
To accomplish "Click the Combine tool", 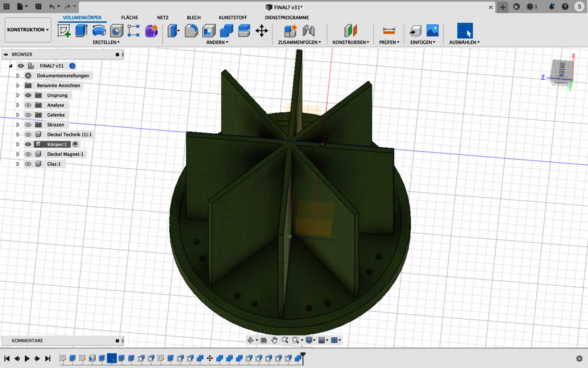I will [x=226, y=31].
